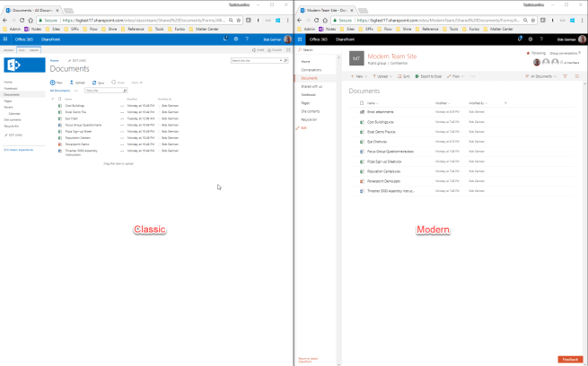Open Group conversations link in Modern site
The width and height of the screenshot is (588, 366).
click(565, 53)
